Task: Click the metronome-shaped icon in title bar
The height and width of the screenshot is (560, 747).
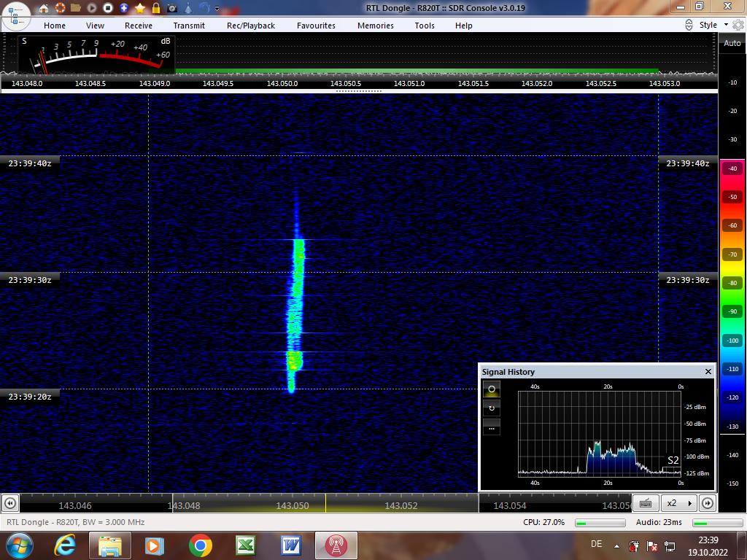Action: tap(188, 7)
